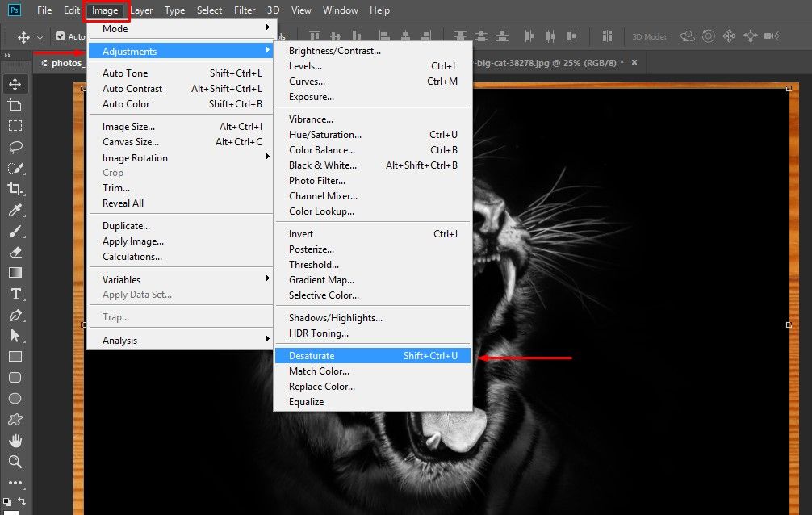Choose Duplicate command
This screenshot has height=515, width=812.
(x=181, y=225)
